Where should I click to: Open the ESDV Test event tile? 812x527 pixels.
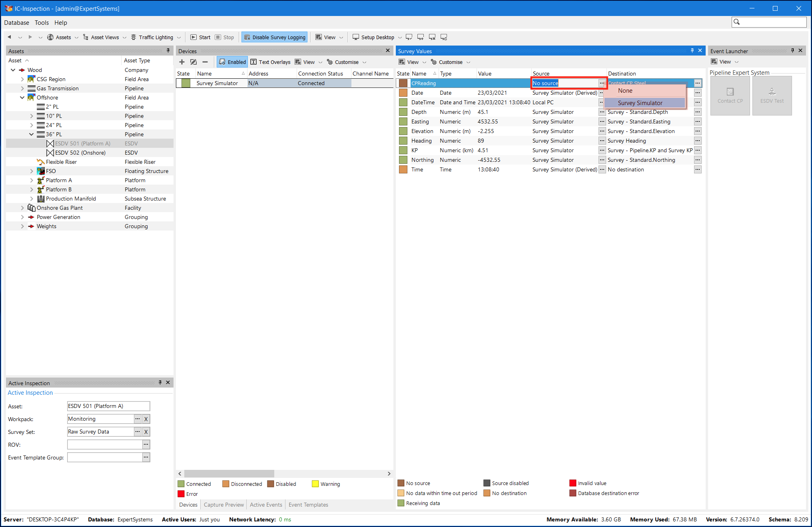click(x=772, y=96)
